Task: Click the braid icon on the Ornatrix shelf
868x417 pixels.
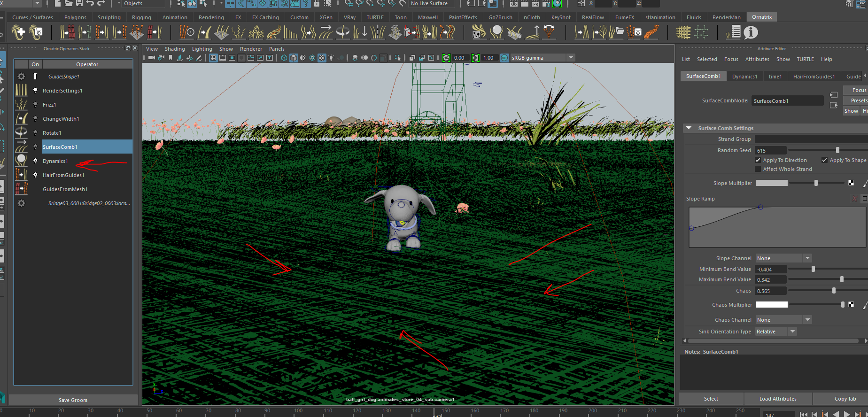Action: [x=651, y=32]
